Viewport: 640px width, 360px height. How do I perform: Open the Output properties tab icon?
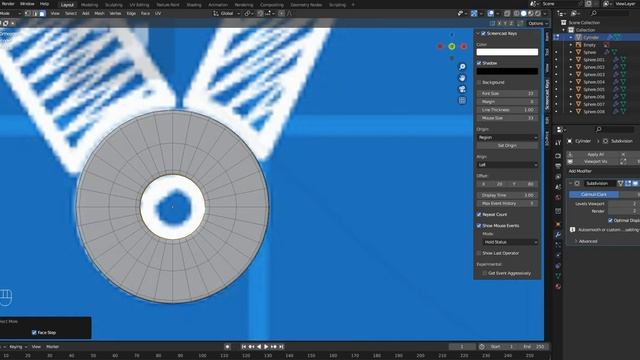558,166
